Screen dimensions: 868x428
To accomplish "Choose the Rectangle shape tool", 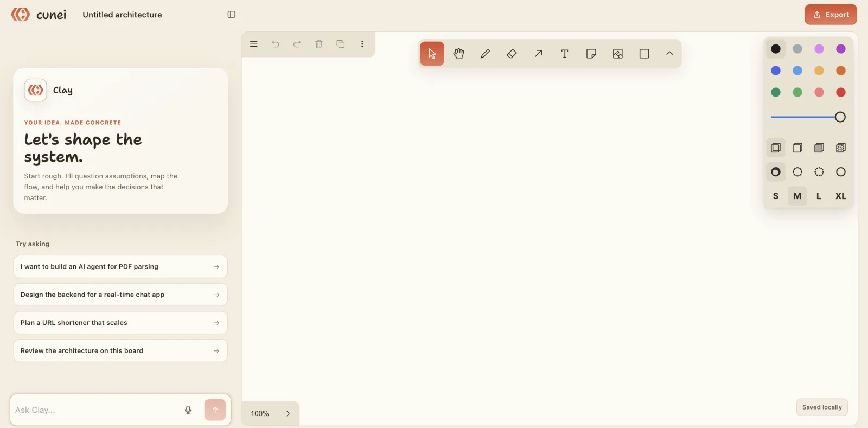I will (644, 54).
